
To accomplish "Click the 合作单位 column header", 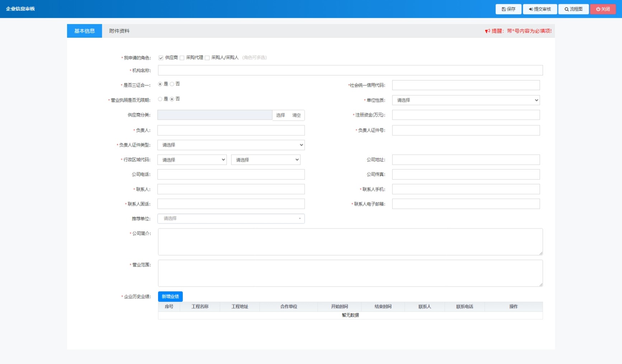I will click(x=289, y=307).
